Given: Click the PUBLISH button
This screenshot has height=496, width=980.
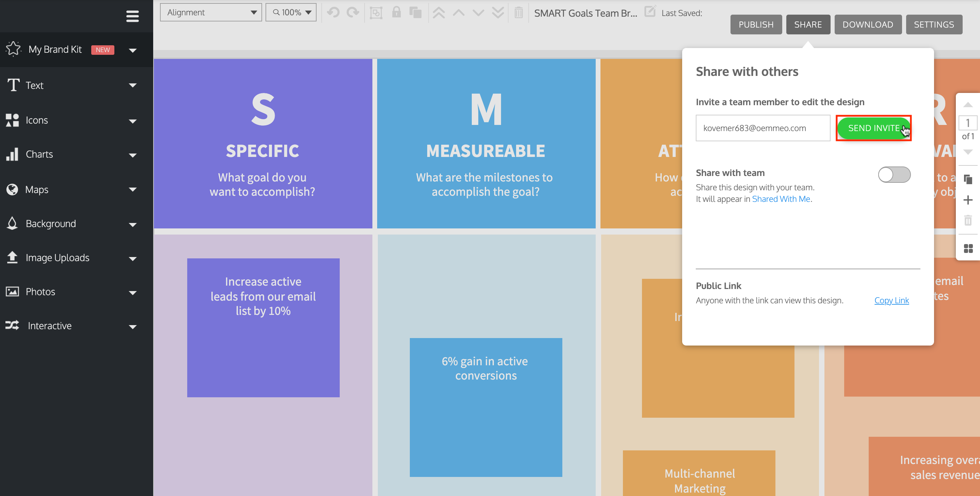Looking at the screenshot, I should point(756,25).
